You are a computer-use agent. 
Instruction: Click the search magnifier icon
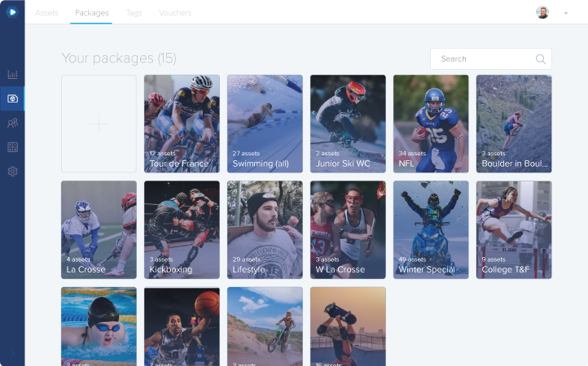coord(541,59)
